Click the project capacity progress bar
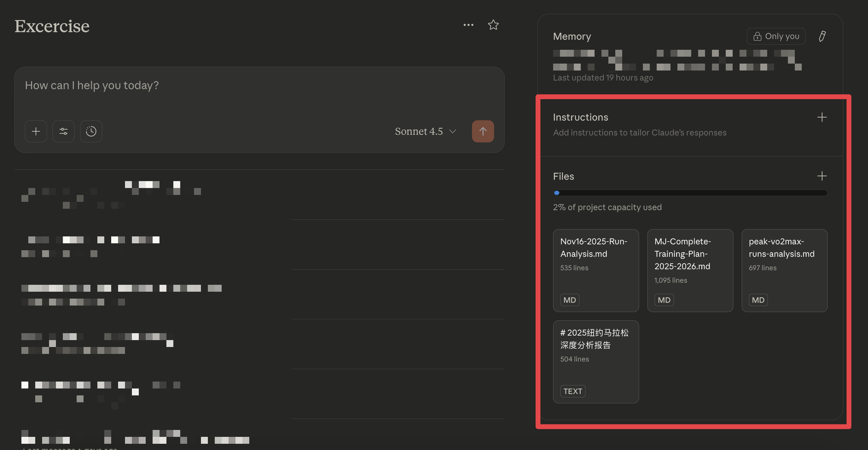This screenshot has height=450, width=868. tap(690, 193)
